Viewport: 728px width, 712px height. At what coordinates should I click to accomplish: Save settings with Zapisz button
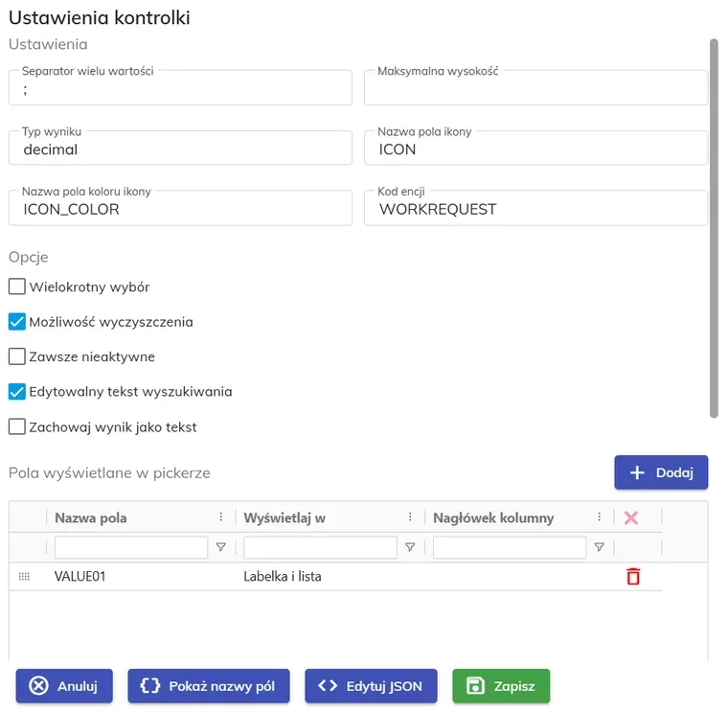pos(501,686)
